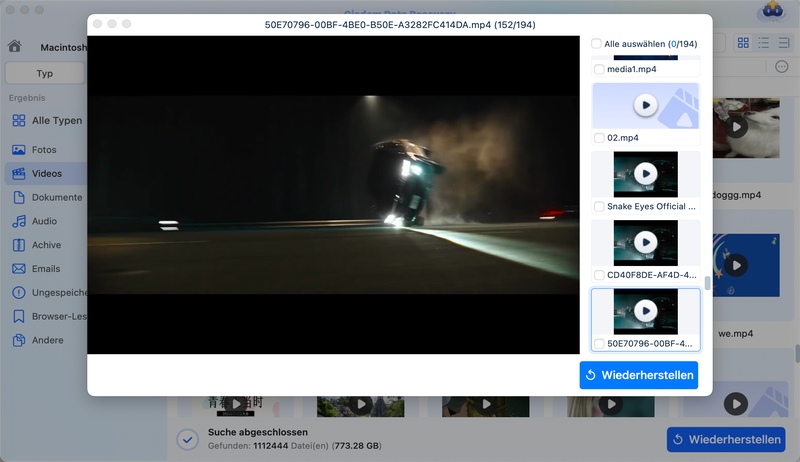Click the we.mp4 file name
This screenshot has height=462, width=800.
click(736, 333)
